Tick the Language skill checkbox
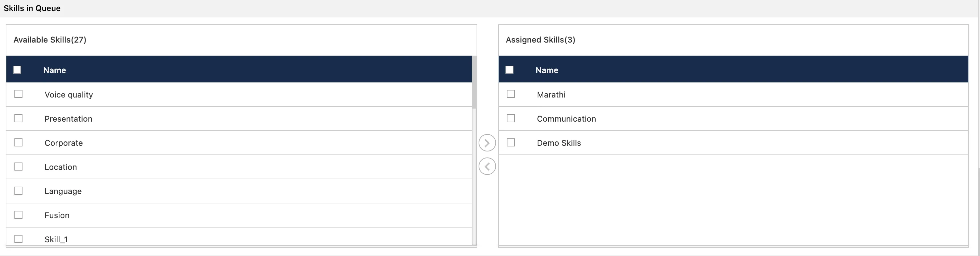The image size is (980, 256). (18, 190)
